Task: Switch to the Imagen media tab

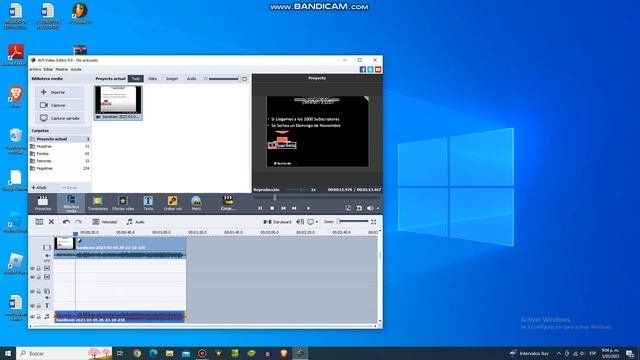Action: coord(172,78)
